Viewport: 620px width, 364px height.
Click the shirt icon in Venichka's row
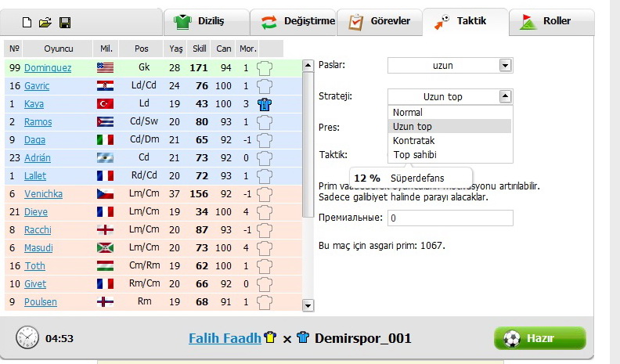(264, 194)
